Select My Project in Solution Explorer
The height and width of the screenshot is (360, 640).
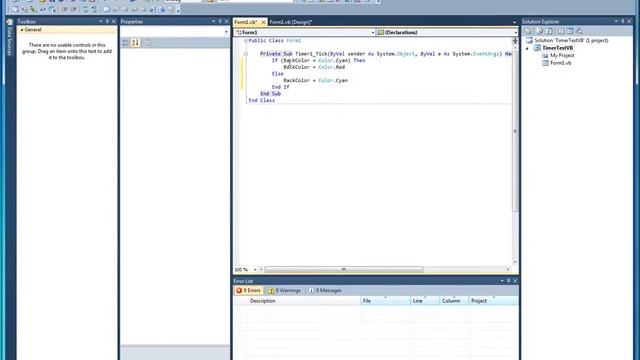(x=562, y=56)
